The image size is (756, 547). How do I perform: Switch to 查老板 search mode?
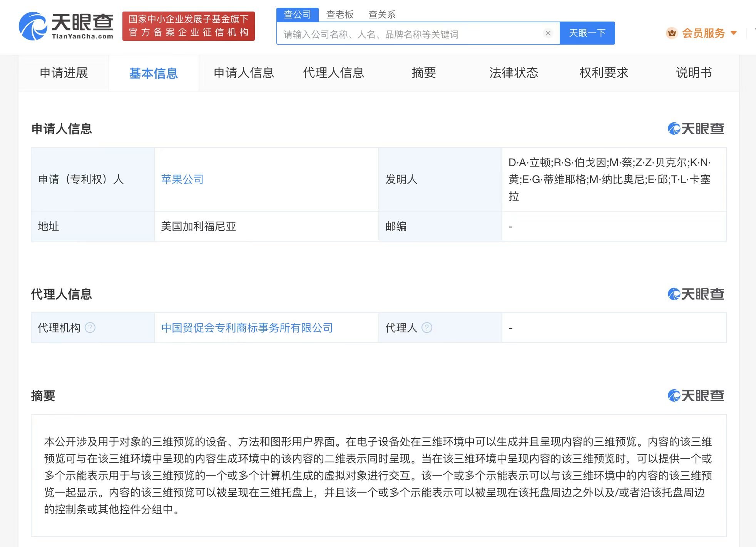tap(340, 15)
